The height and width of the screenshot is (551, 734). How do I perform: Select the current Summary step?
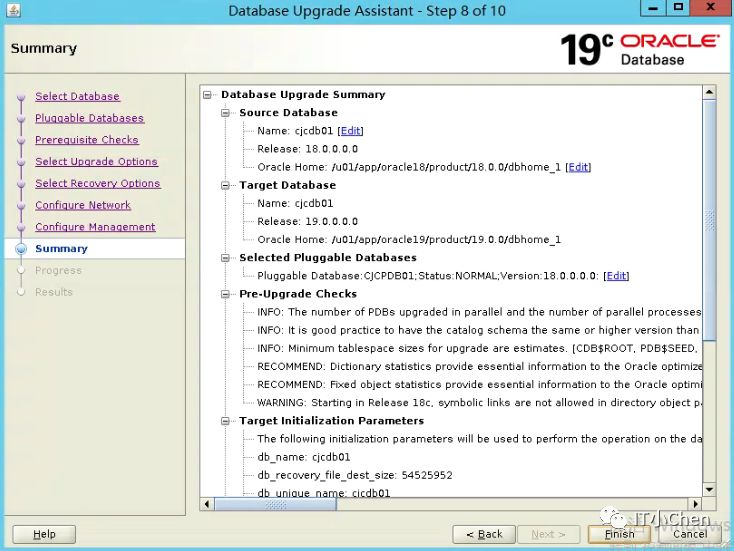(61, 249)
